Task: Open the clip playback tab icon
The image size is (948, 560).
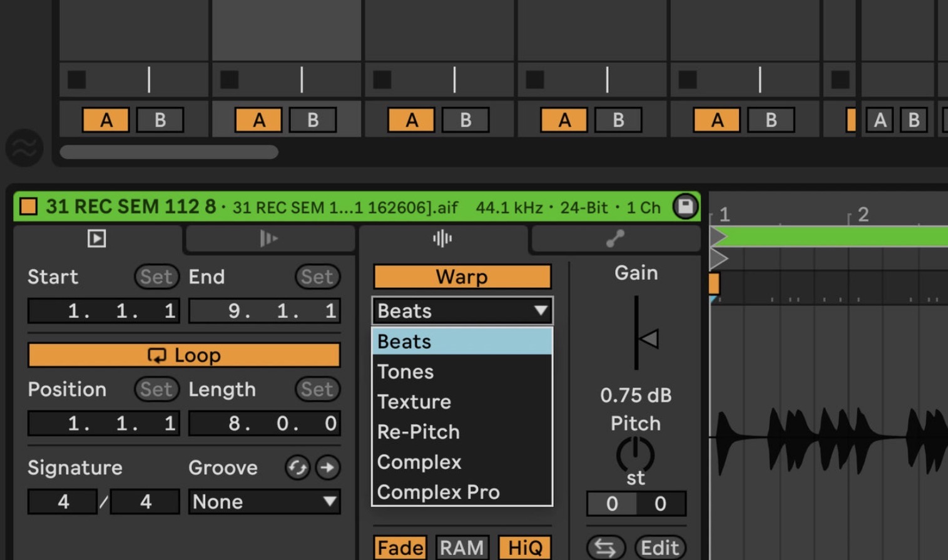Action: coord(97,238)
